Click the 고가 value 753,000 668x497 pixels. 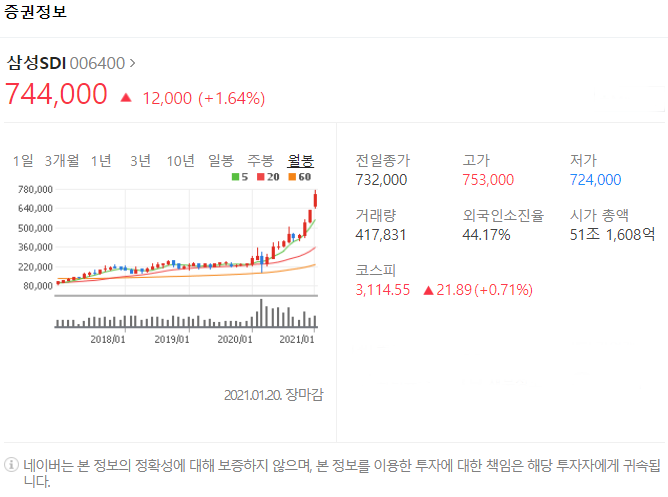(488, 180)
